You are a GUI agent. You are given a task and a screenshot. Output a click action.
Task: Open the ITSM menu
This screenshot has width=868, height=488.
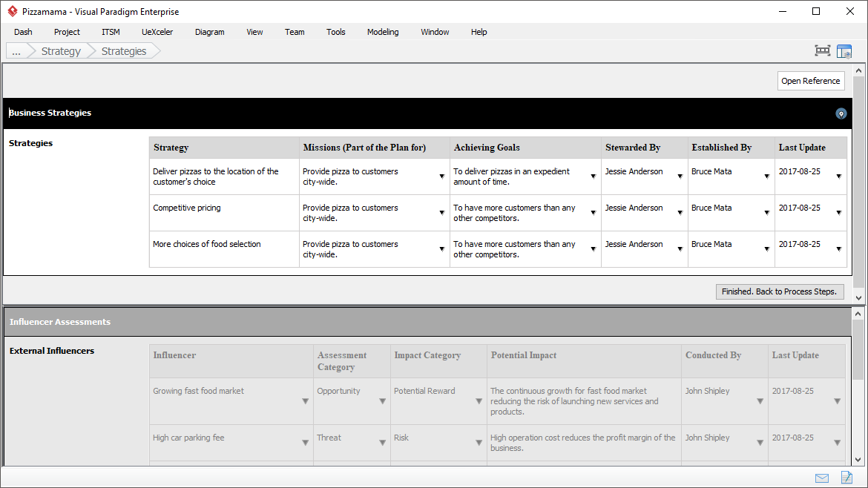tap(111, 32)
